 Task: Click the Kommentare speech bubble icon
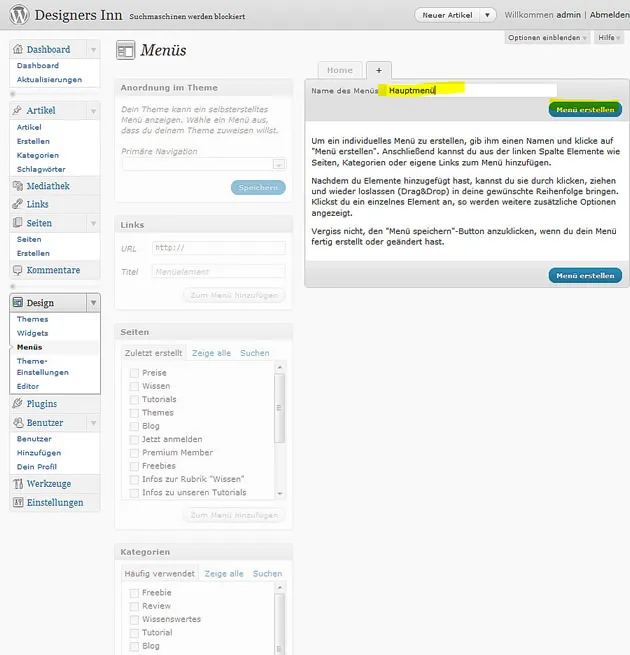(18, 270)
